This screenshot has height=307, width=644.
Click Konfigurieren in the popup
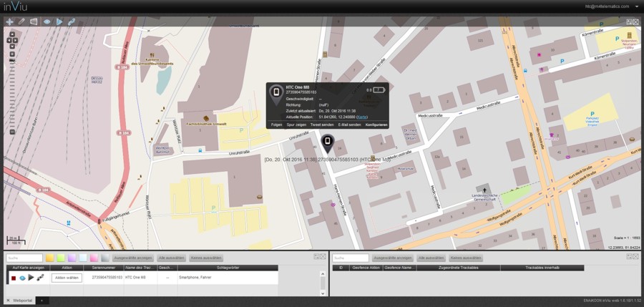(376, 124)
